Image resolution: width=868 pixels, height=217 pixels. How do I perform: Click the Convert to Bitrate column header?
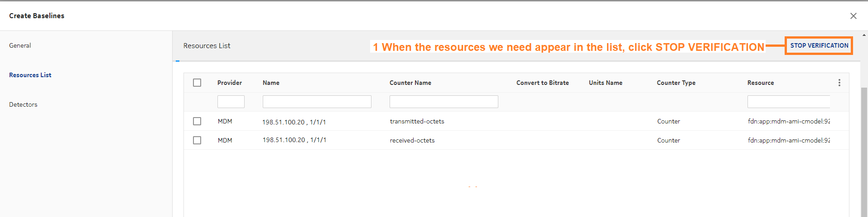click(x=542, y=83)
